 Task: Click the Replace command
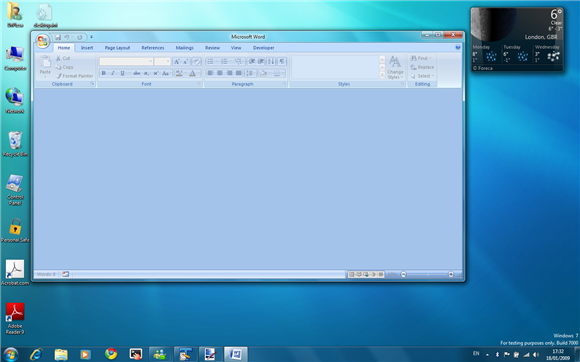pos(422,67)
